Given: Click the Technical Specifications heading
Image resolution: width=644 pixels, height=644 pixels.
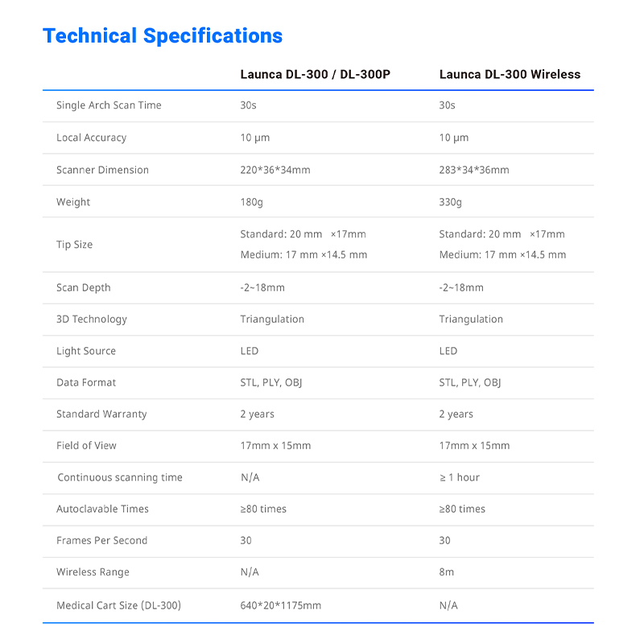Looking at the screenshot, I should (x=163, y=36).
